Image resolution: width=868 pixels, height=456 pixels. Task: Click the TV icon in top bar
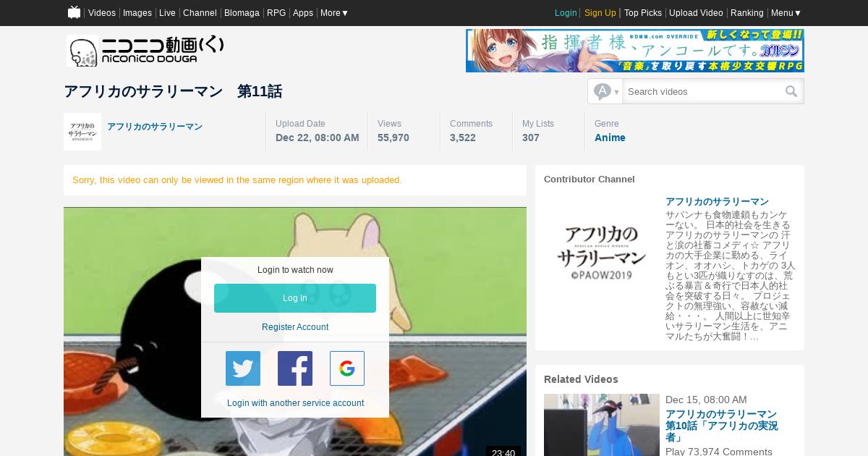[x=74, y=12]
